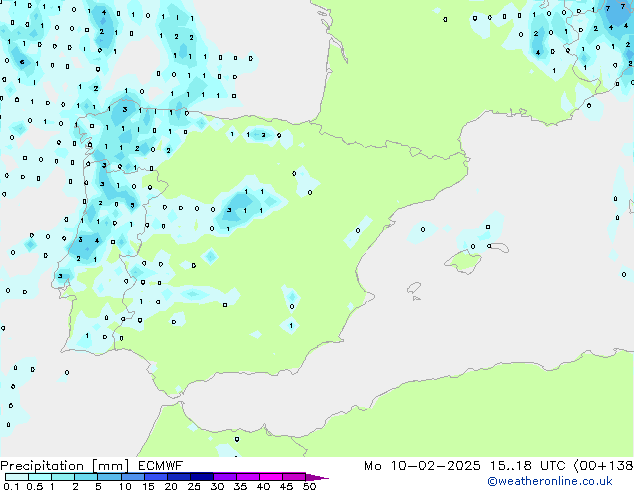Click the '(00+138' forecast offset text
Image resolution: width=634 pixels, height=490 pixels.
click(x=603, y=466)
